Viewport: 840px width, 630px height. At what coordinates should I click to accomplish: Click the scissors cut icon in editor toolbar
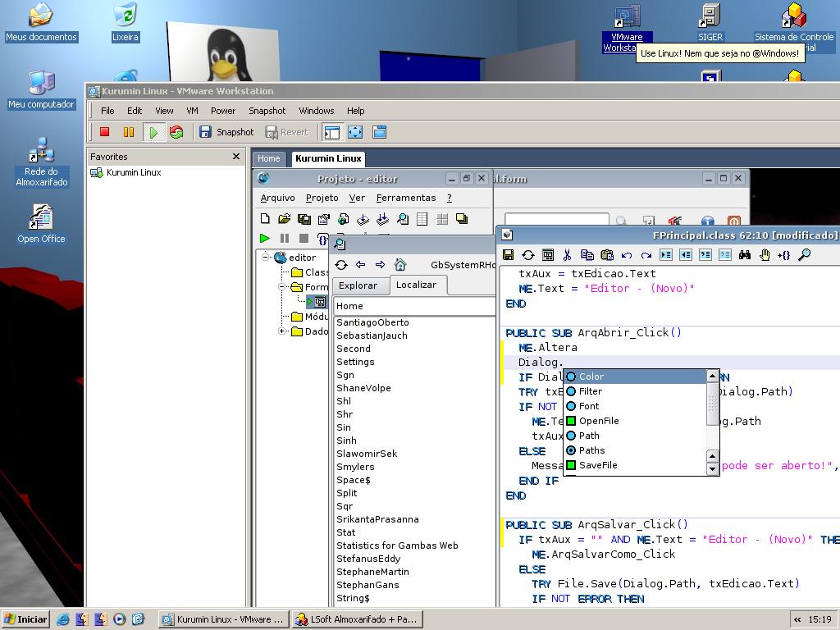coord(568,255)
